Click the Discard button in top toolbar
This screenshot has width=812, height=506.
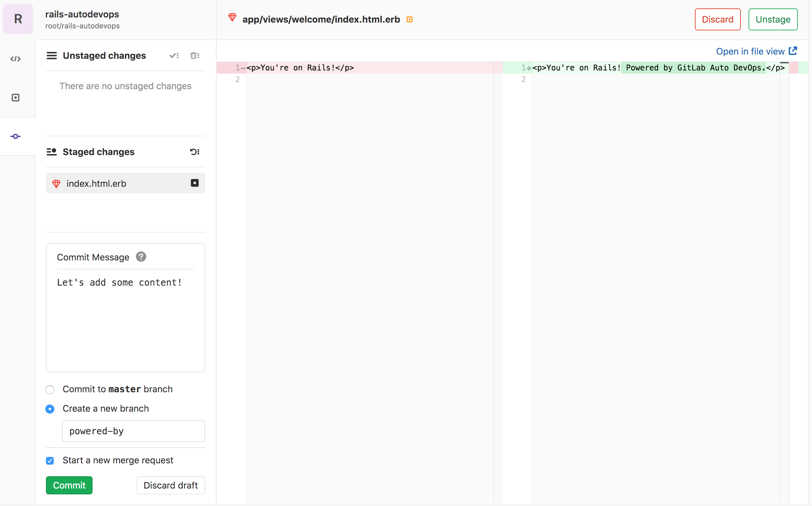click(x=718, y=19)
